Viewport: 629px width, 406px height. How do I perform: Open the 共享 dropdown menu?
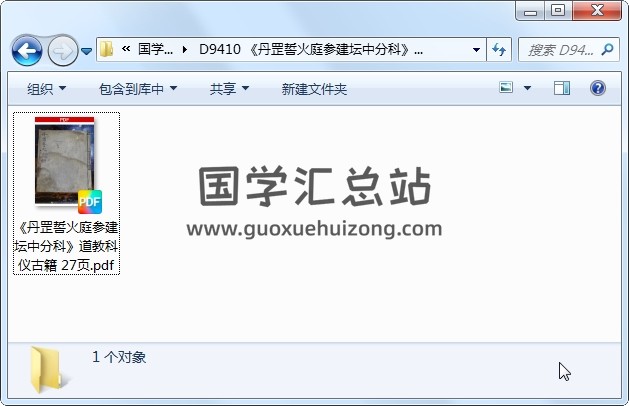[x=229, y=89]
